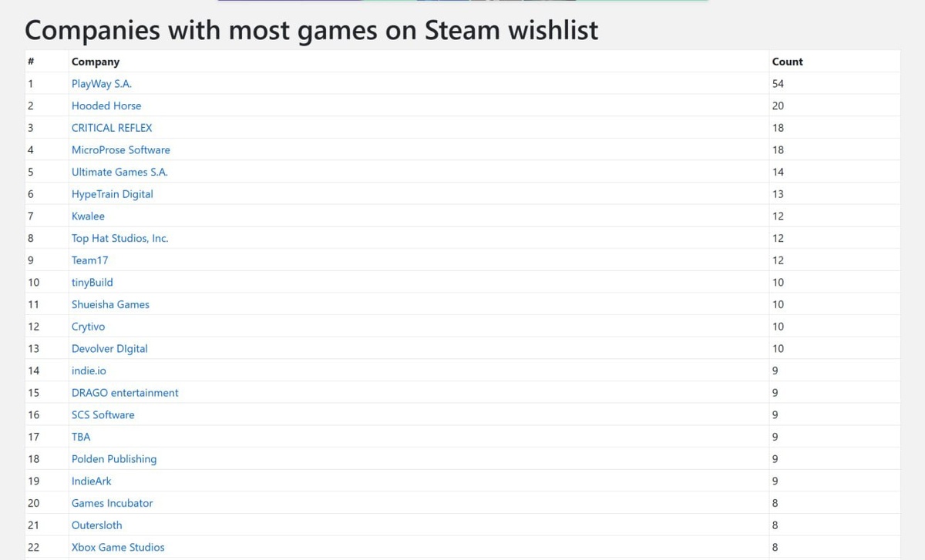Open the PlayWay S.A. company link
This screenshot has width=925, height=560.
102,84
